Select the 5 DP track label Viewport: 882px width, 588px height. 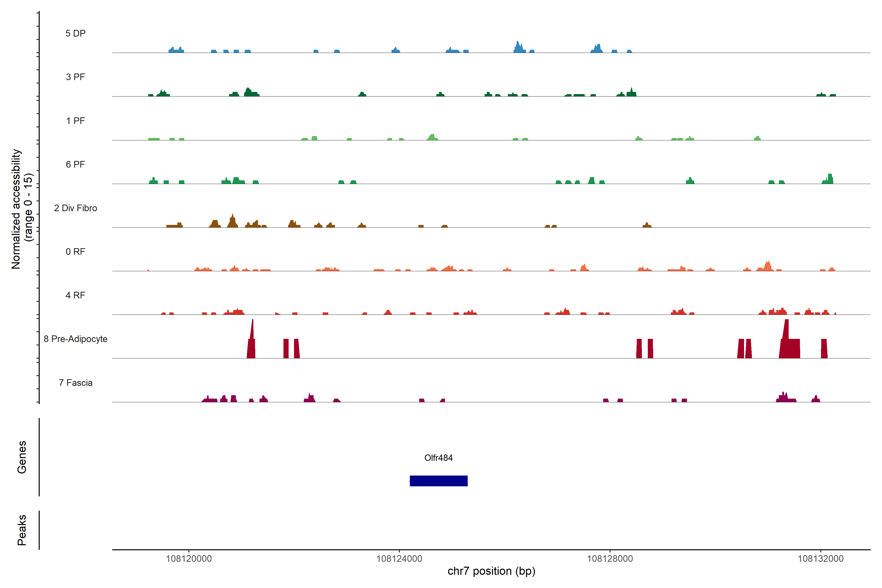coord(75,33)
